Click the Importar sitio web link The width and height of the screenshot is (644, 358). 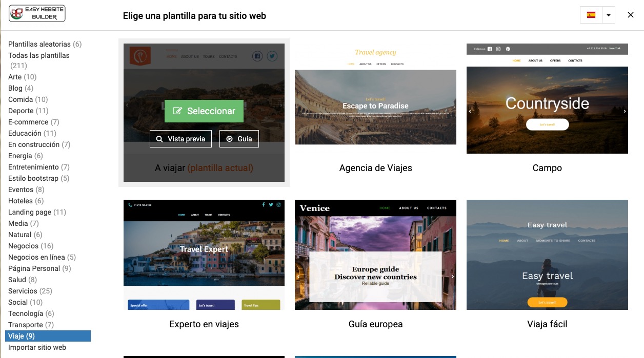(x=37, y=347)
